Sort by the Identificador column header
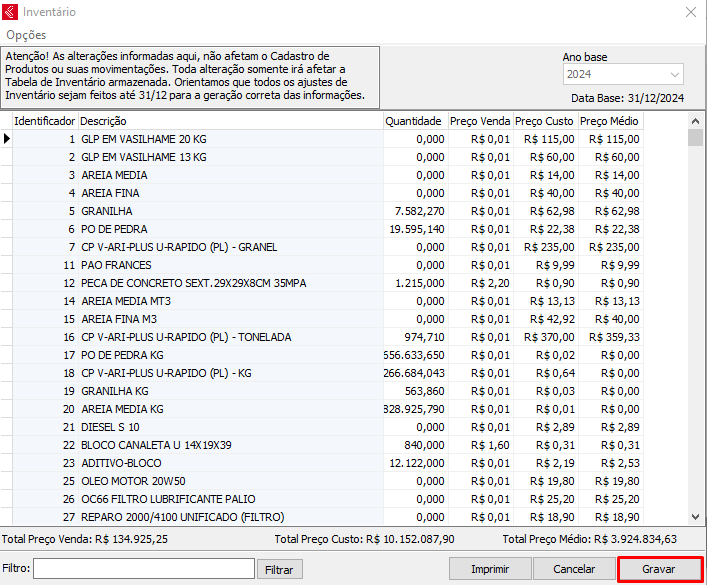 [x=44, y=121]
